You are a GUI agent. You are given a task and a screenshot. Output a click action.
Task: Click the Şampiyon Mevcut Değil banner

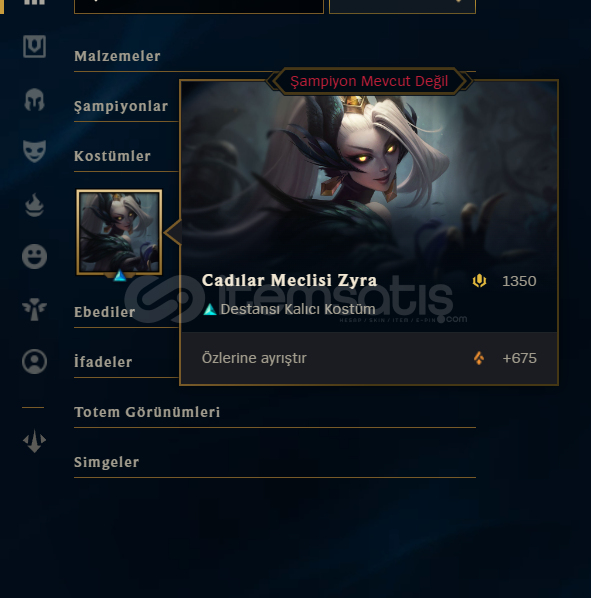pos(369,81)
